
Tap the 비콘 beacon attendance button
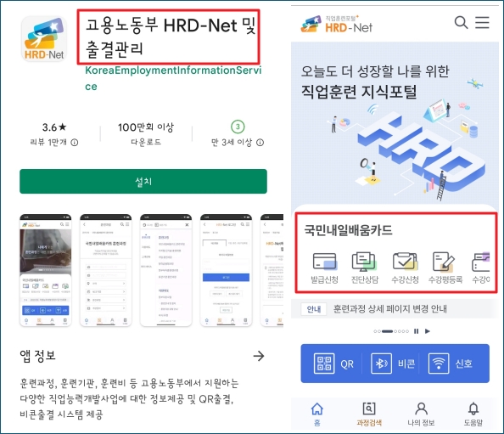[x=393, y=364]
